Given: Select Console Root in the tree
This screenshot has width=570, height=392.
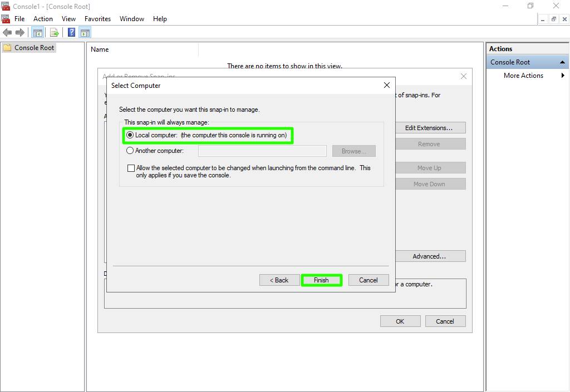Looking at the screenshot, I should [34, 48].
